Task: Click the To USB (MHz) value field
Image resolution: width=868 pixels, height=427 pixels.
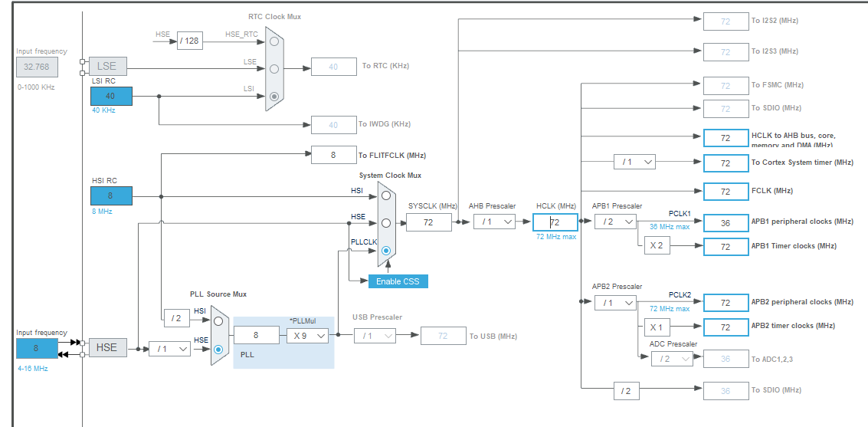Action: click(x=444, y=336)
